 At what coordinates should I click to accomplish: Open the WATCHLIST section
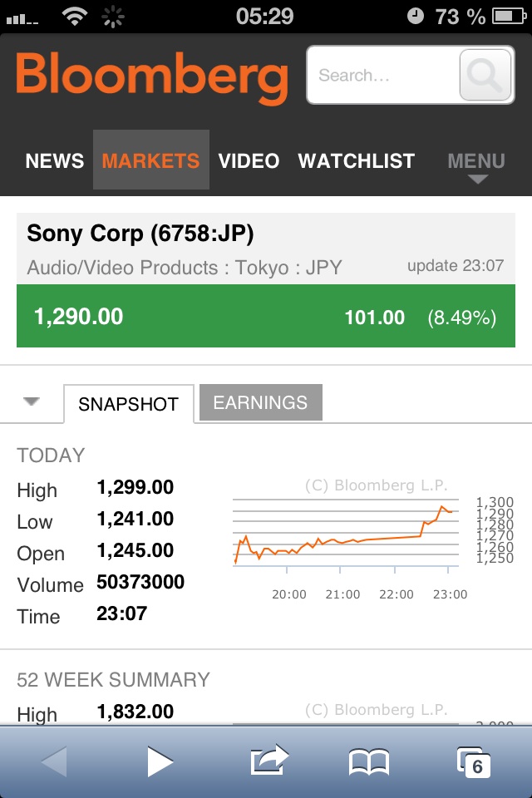(x=356, y=160)
